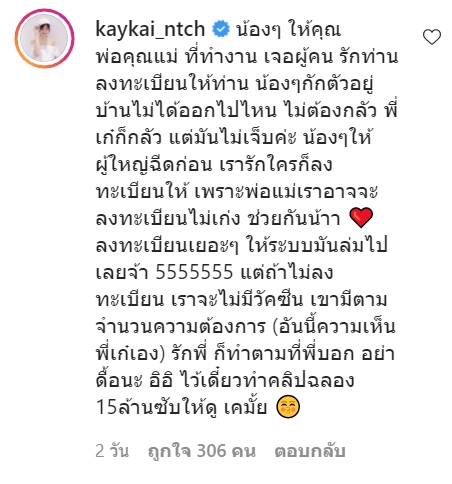This screenshot has width=452, height=484.
Task: Click the kissing face emoji at comment end
Action: [288, 407]
